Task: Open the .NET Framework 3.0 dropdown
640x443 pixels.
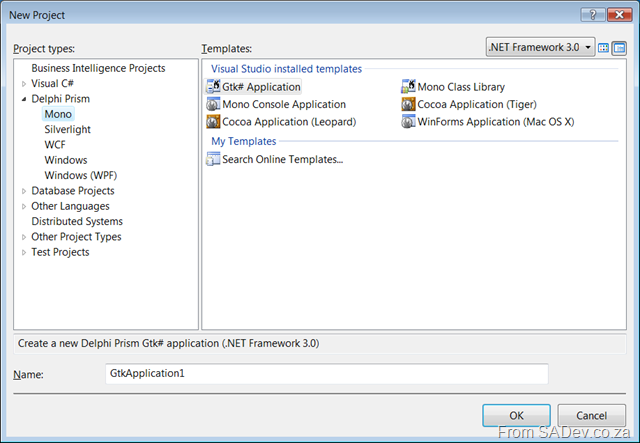Action: click(x=540, y=47)
